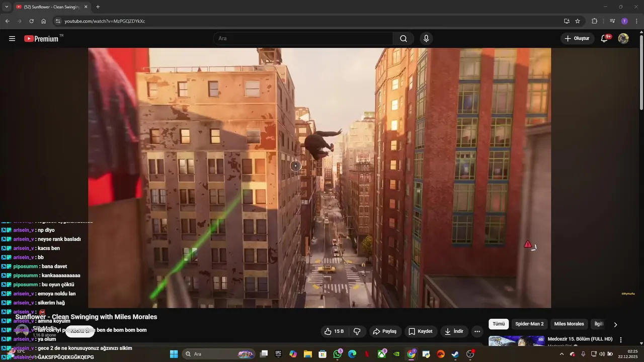Open volume control in system tray
Viewport: 644px width, 362px height.
[602, 354]
